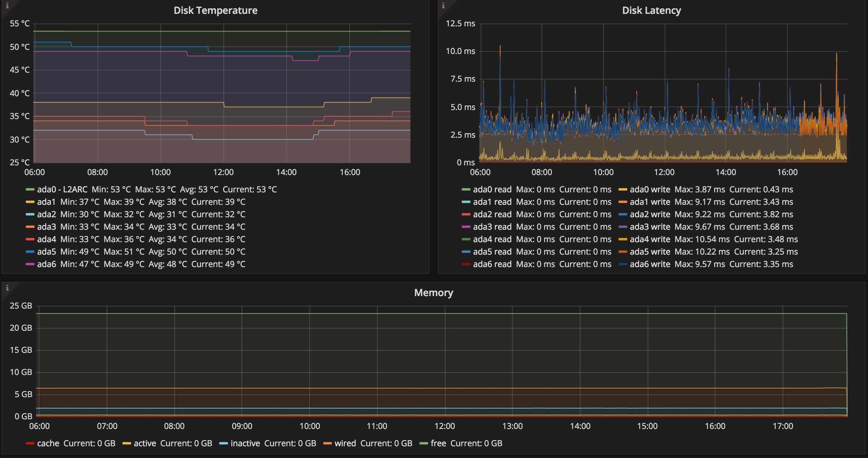Toggle ada4 write latency series
Screen dimensions: 868x458
coord(650,239)
